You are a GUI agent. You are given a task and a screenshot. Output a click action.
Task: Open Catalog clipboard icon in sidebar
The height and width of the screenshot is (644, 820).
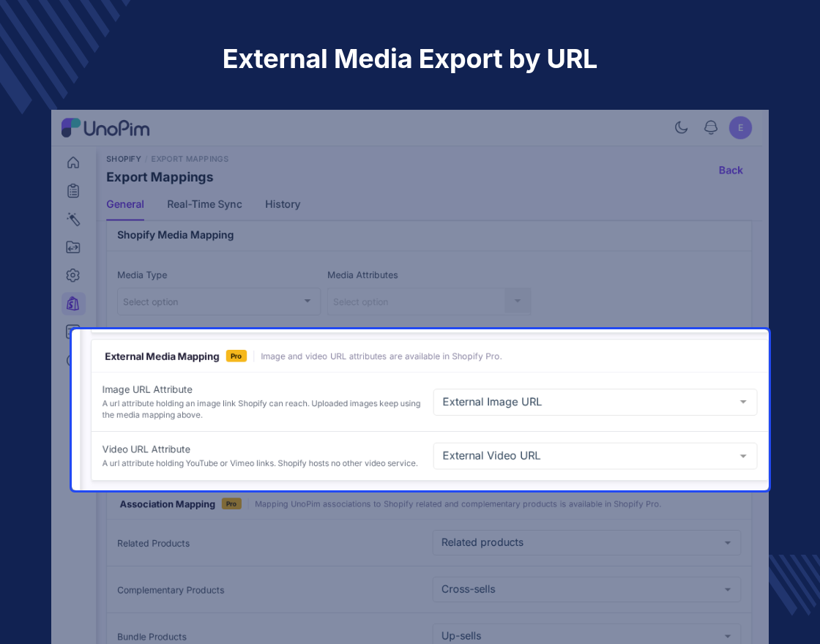coord(73,191)
